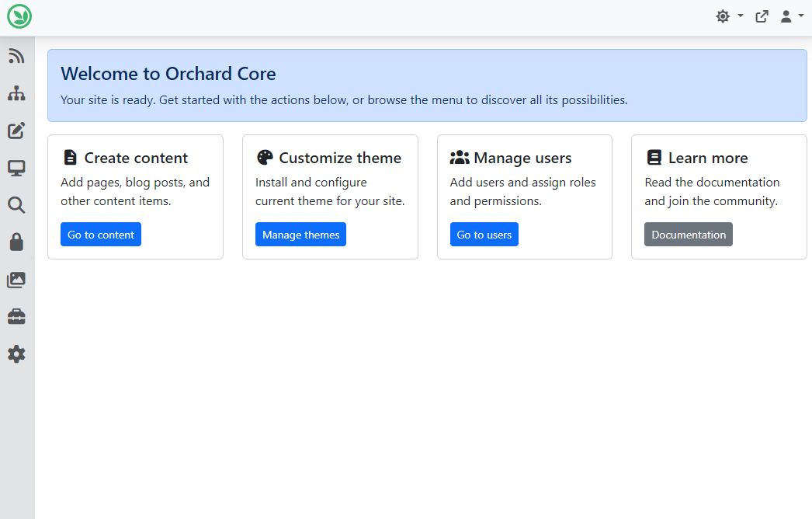Image resolution: width=812 pixels, height=519 pixels.
Task: Open the user account dropdown menu
Action: pyautogui.click(x=792, y=16)
